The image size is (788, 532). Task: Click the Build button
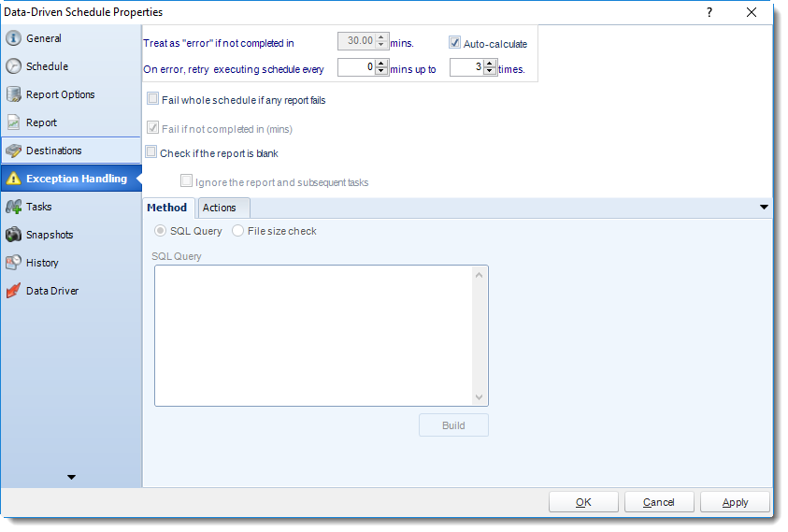click(x=453, y=425)
